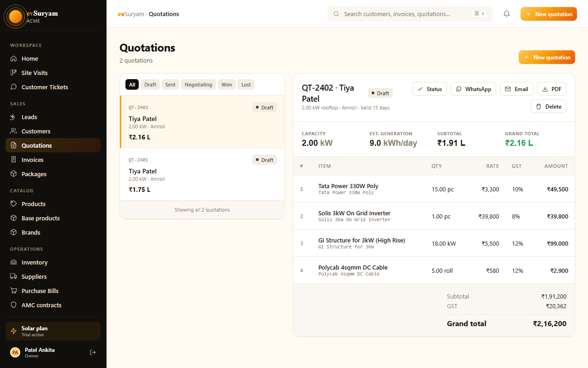This screenshot has height=368, width=588.
Task: Click the 9.0 kWh/day generation value
Action: pyautogui.click(x=393, y=143)
